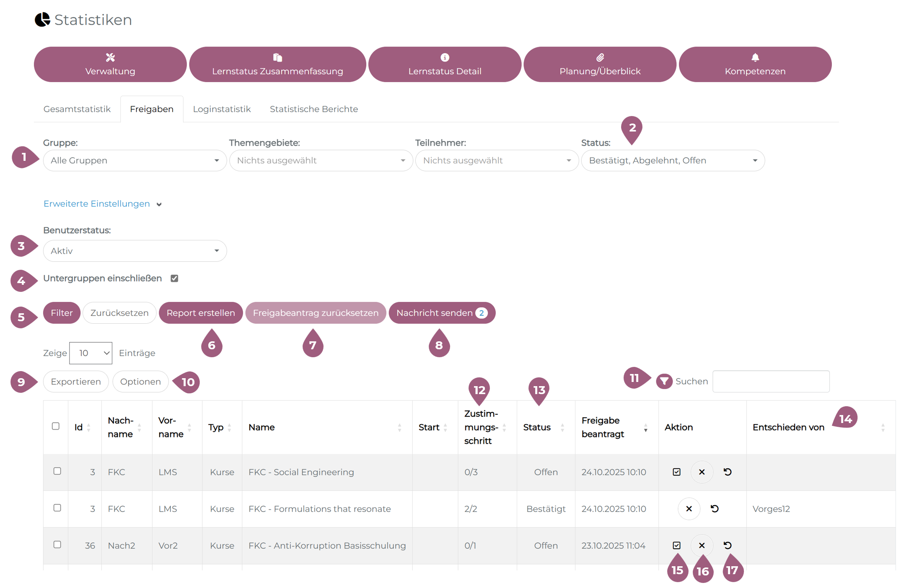This screenshot has height=588, width=909.
Task: Approve the FKC Social Engineering request
Action: (x=676, y=472)
